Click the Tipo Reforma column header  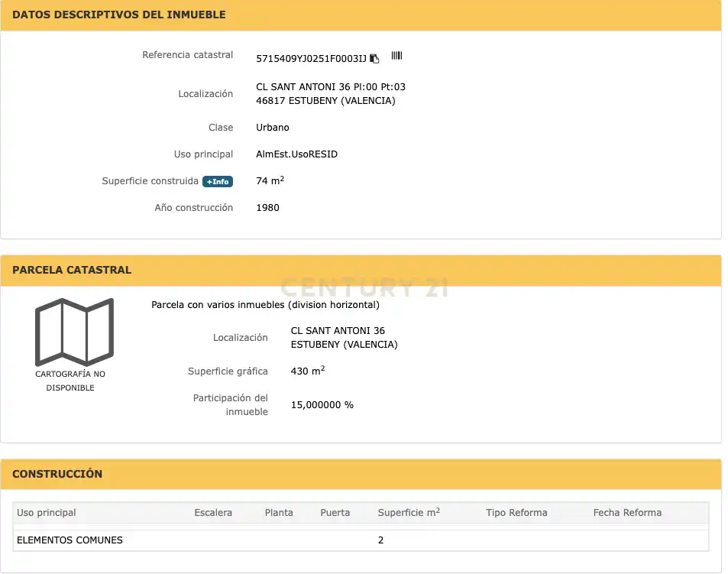(516, 513)
